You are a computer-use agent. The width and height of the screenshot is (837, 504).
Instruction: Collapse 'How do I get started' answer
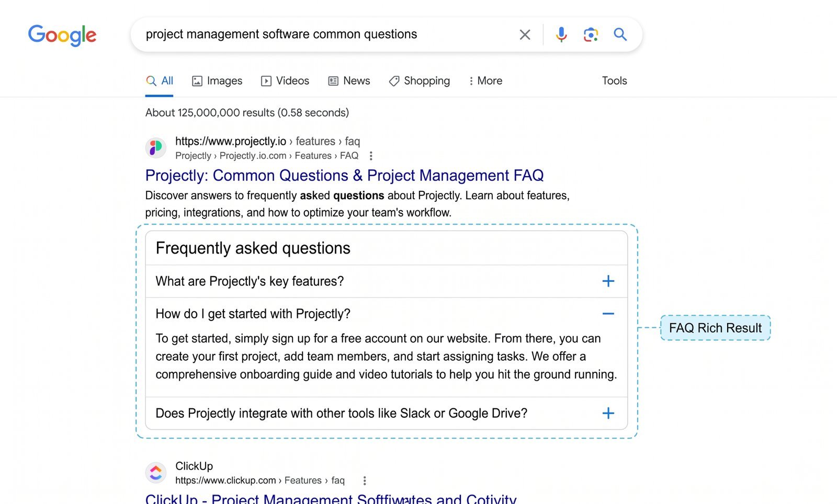386,314
